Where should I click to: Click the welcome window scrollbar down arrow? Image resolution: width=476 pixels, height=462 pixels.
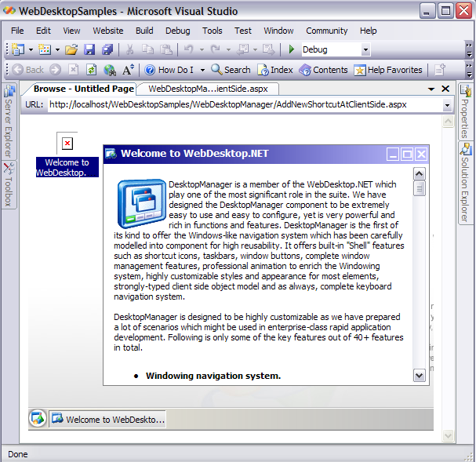[x=419, y=375]
